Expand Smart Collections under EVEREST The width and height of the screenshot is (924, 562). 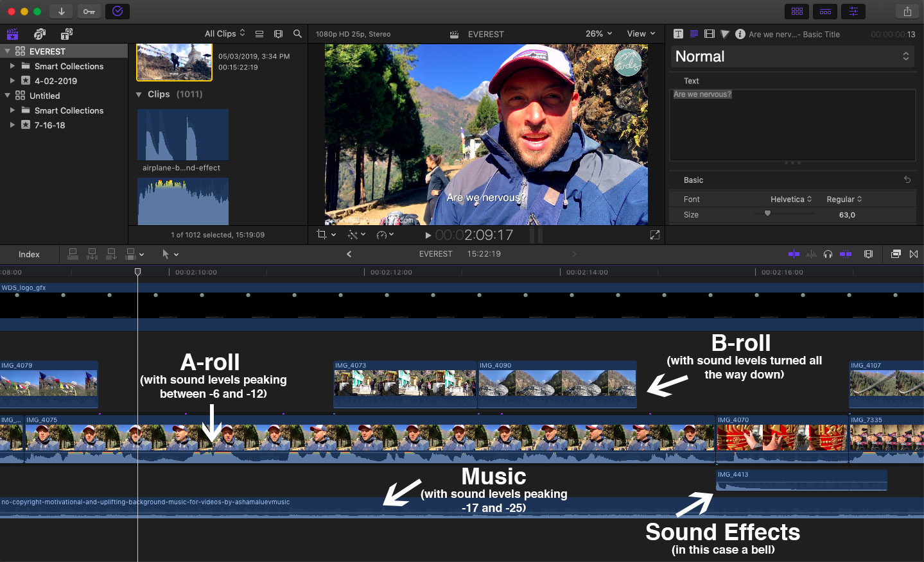[12, 66]
